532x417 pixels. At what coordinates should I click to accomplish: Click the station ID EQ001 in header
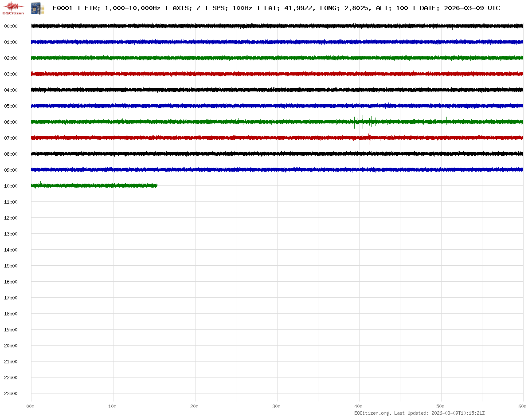pos(63,8)
